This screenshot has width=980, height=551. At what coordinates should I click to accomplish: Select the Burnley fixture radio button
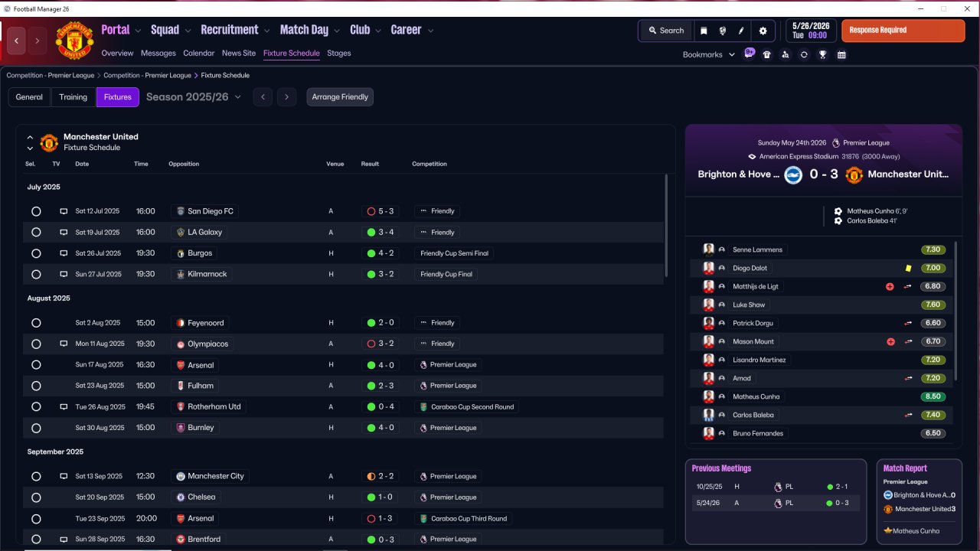[36, 428]
